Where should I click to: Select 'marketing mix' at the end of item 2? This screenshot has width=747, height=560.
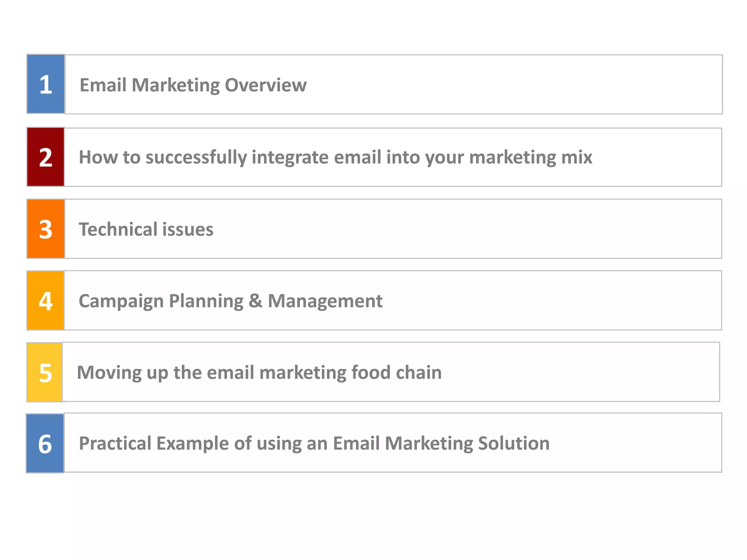531,158
